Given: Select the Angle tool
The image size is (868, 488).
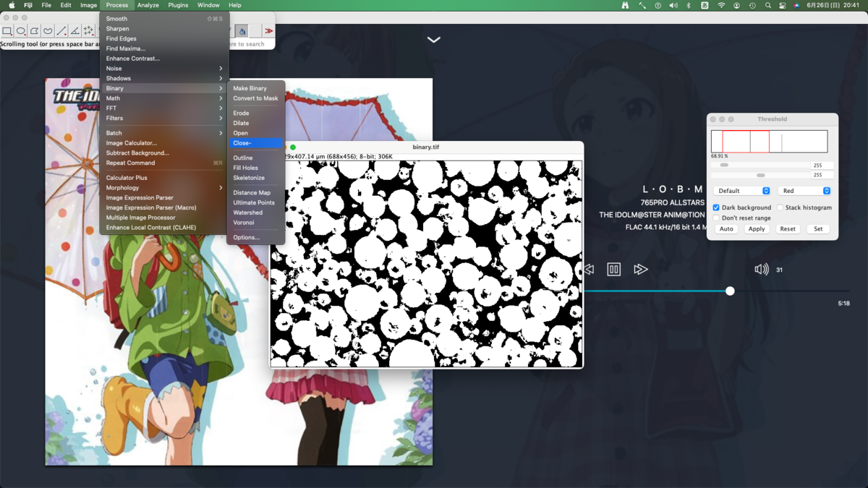Looking at the screenshot, I should [75, 31].
